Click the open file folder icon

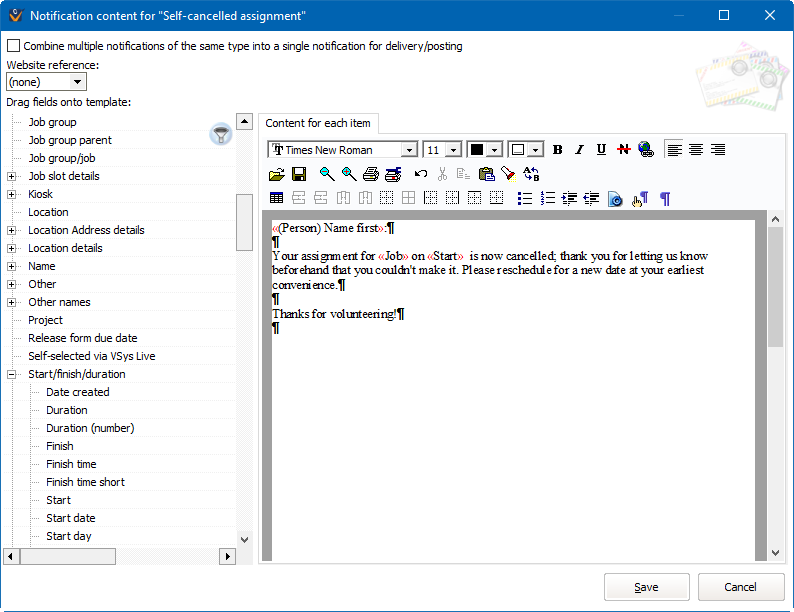click(277, 174)
